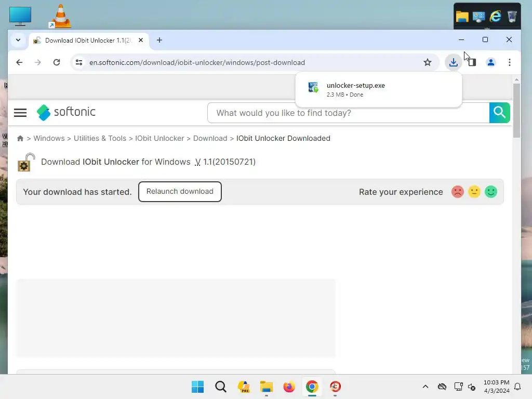Bookmark this page with the star icon
Screen dimensions: 532x399
428,62
